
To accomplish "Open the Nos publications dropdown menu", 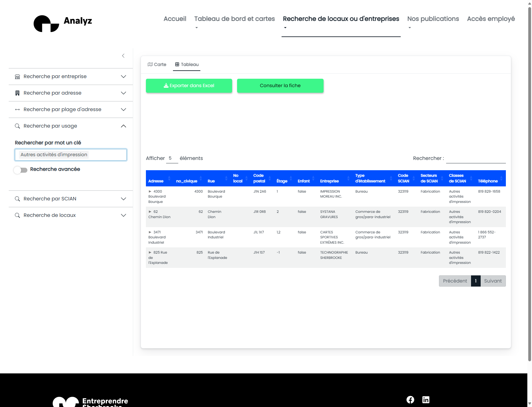I will (433, 19).
